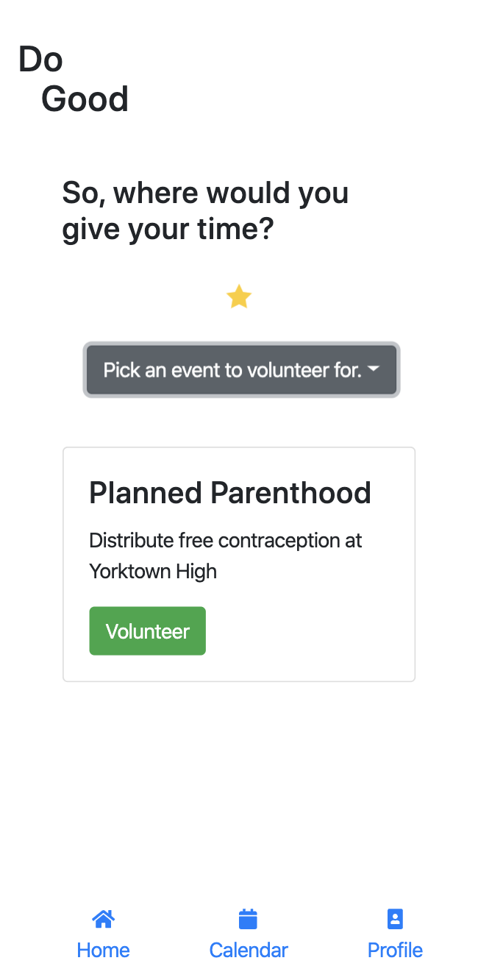
Task: Go to the Profile tab label
Action: [x=395, y=950]
